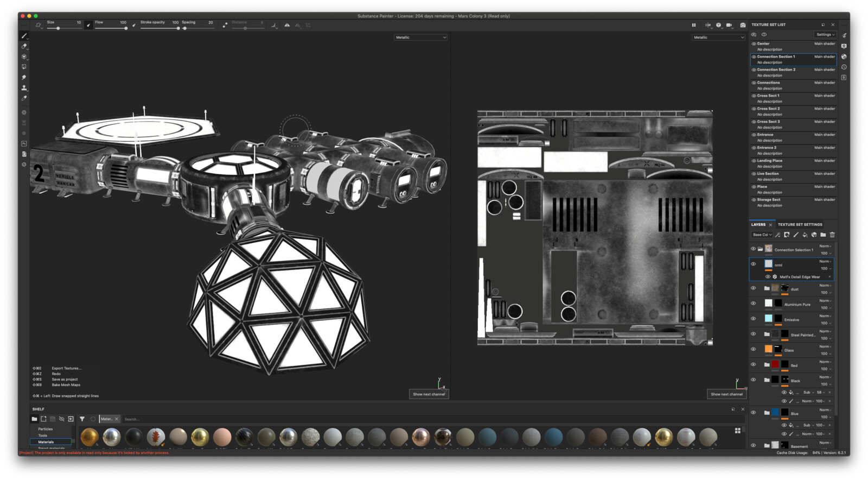Image resolution: width=868 pixels, height=480 pixels.
Task: Click the Shelf import resources icon
Action: click(x=71, y=419)
